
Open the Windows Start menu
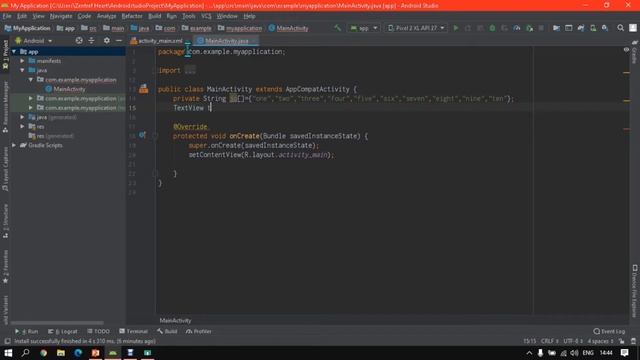coord(8,353)
